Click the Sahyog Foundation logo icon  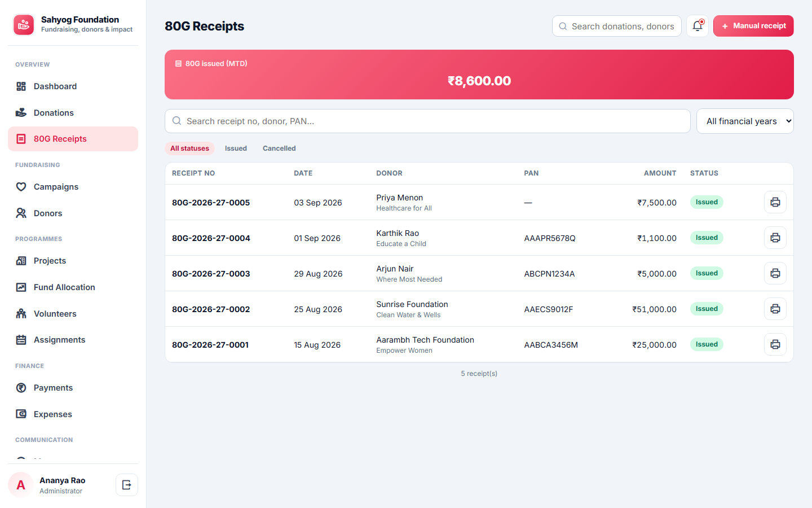point(24,25)
